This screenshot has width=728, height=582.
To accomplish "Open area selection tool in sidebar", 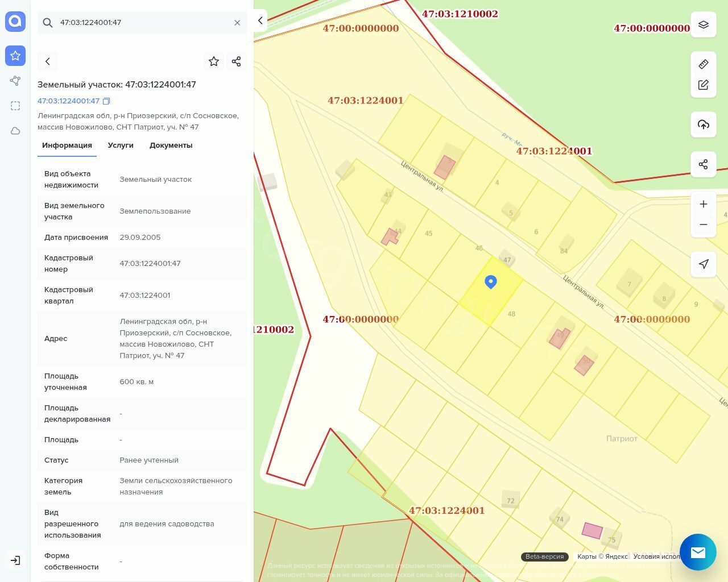I will 15,106.
